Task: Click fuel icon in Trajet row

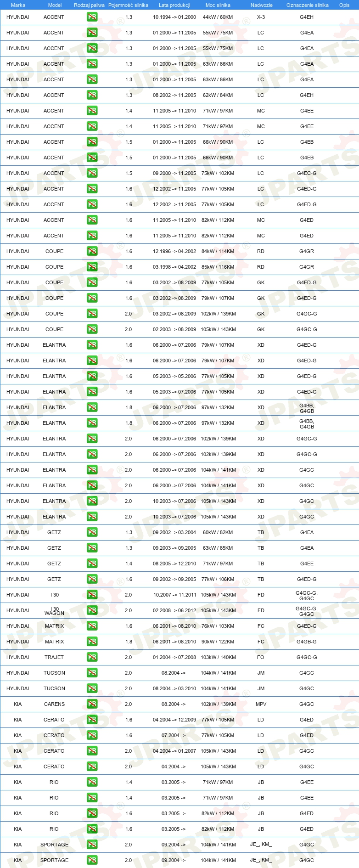Action: coord(92,657)
